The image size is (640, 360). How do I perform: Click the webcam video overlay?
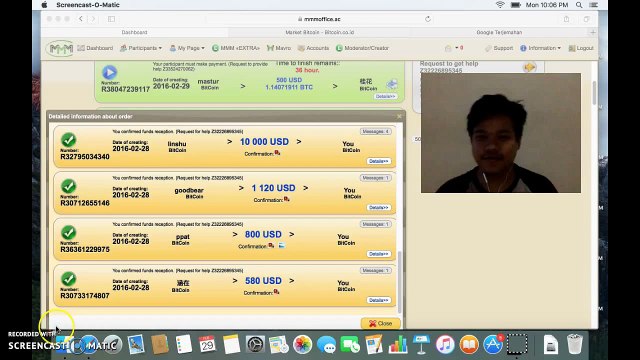501,133
